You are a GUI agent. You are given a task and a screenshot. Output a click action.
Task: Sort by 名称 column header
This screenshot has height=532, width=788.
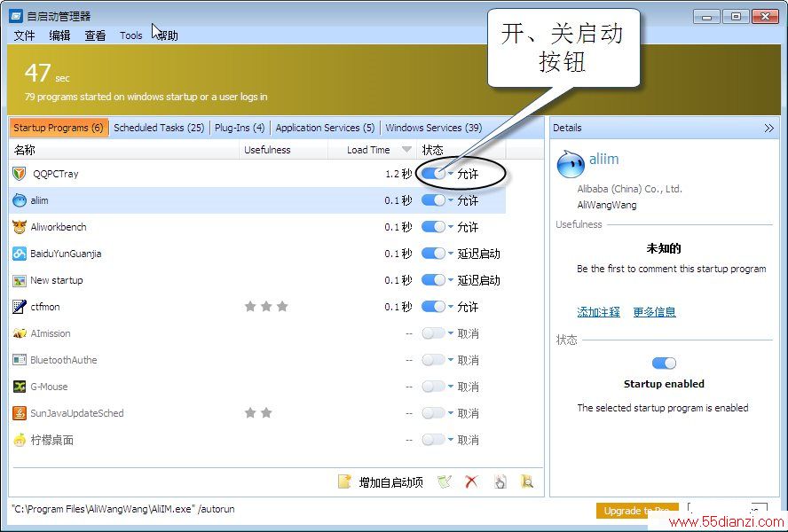pyautogui.click(x=124, y=150)
